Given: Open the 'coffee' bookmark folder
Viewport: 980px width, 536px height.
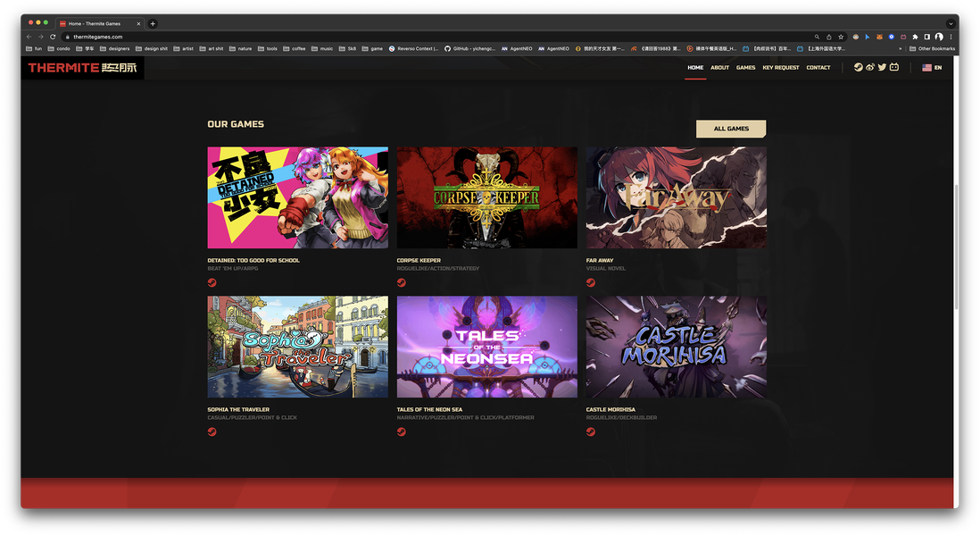Looking at the screenshot, I should click(295, 49).
